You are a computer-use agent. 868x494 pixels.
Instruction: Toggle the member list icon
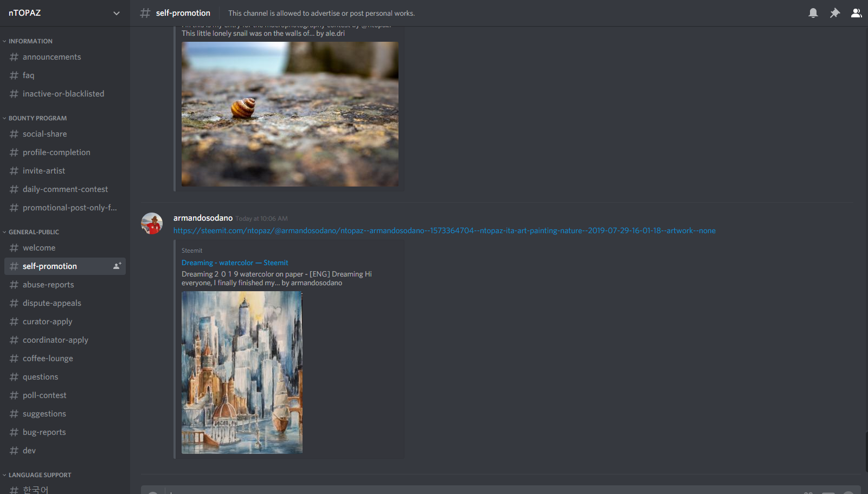(856, 13)
